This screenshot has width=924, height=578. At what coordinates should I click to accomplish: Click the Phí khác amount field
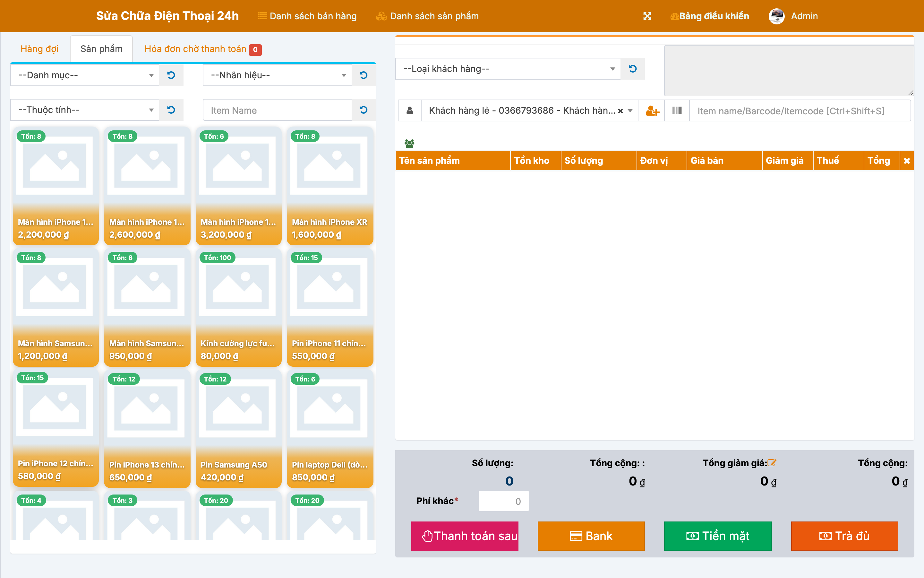504,501
